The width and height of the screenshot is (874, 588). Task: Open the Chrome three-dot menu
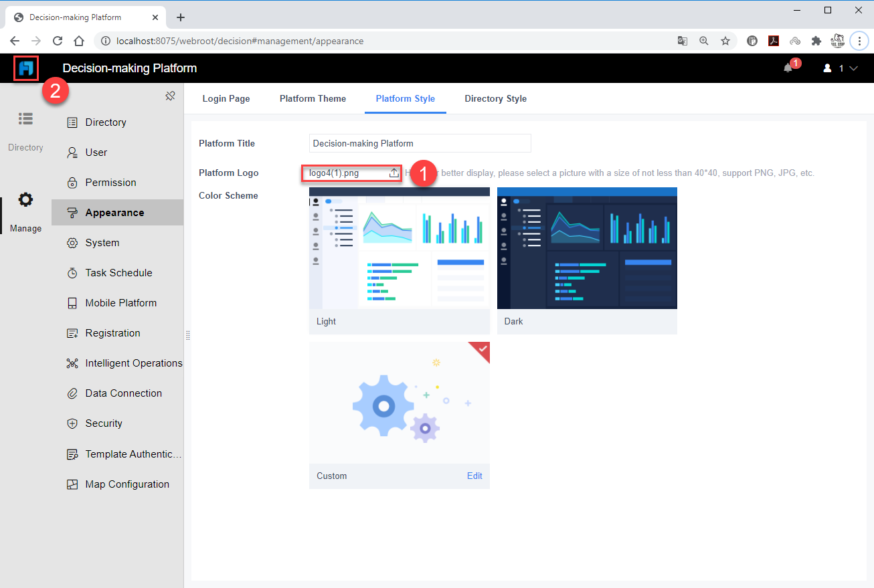(859, 41)
